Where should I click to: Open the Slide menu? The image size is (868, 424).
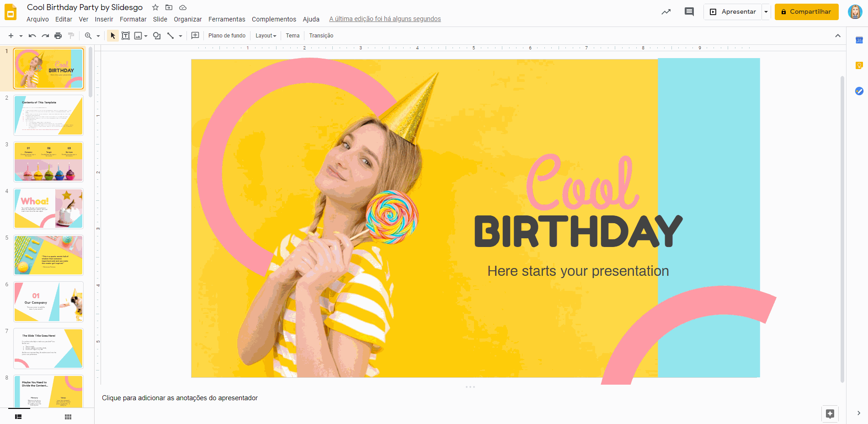tap(160, 19)
